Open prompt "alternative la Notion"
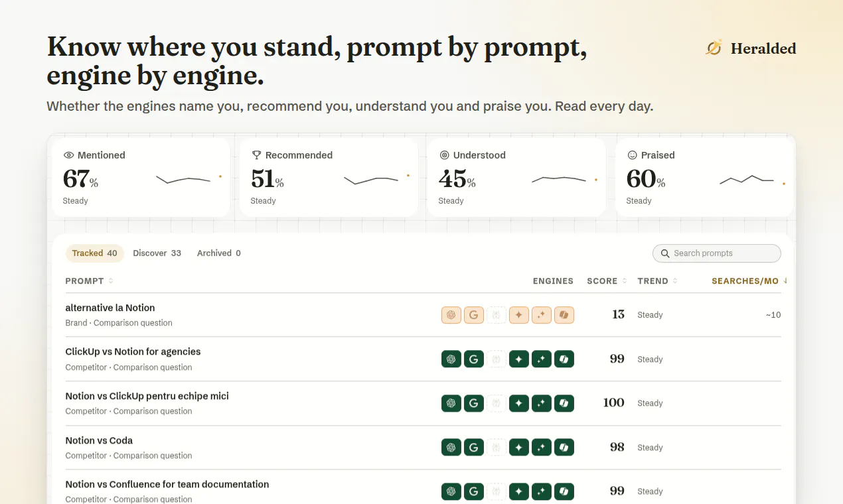The width and height of the screenshot is (843, 504). 110,308
